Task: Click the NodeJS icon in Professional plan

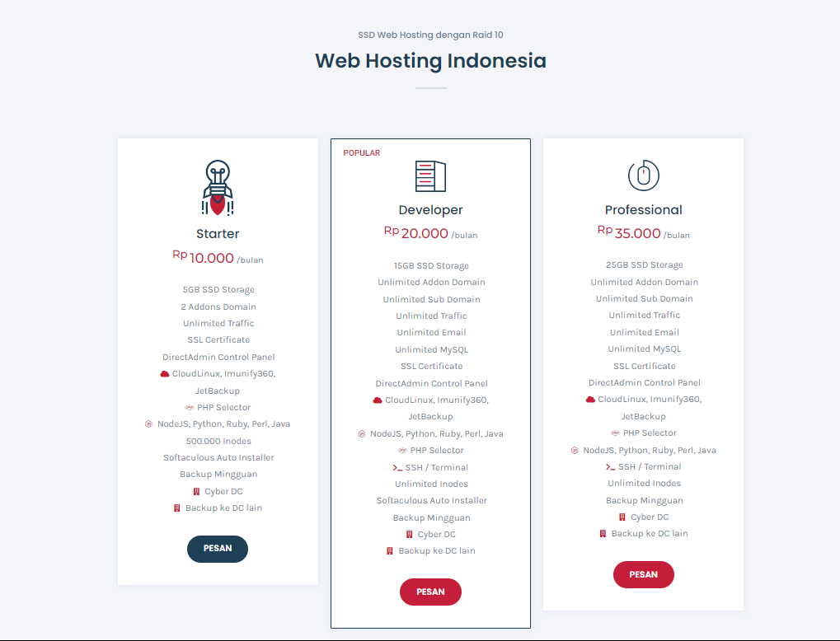Action: pos(575,451)
